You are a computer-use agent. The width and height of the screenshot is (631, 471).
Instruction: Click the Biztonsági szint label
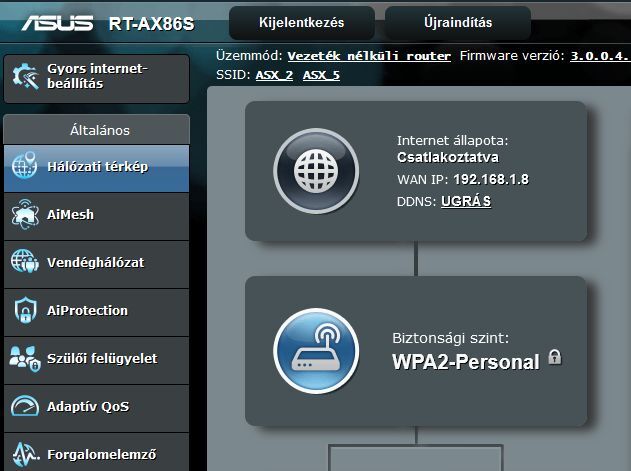click(451, 338)
